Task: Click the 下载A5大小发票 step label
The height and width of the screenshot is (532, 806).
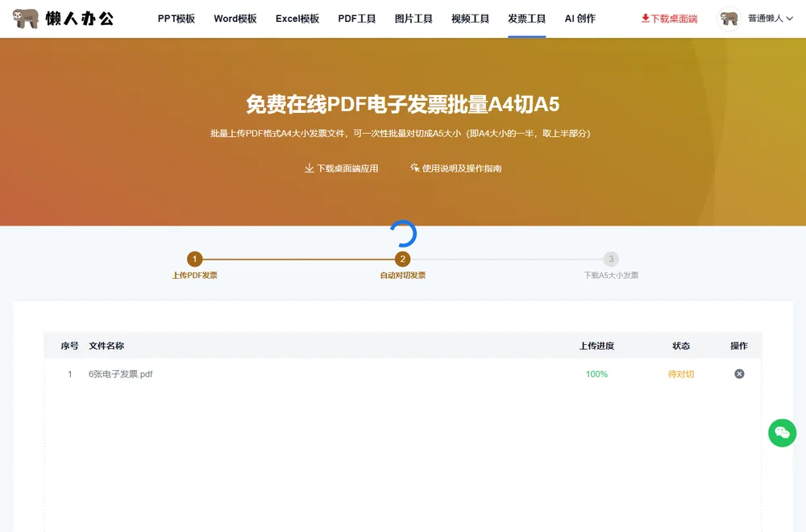Action: coord(611,276)
